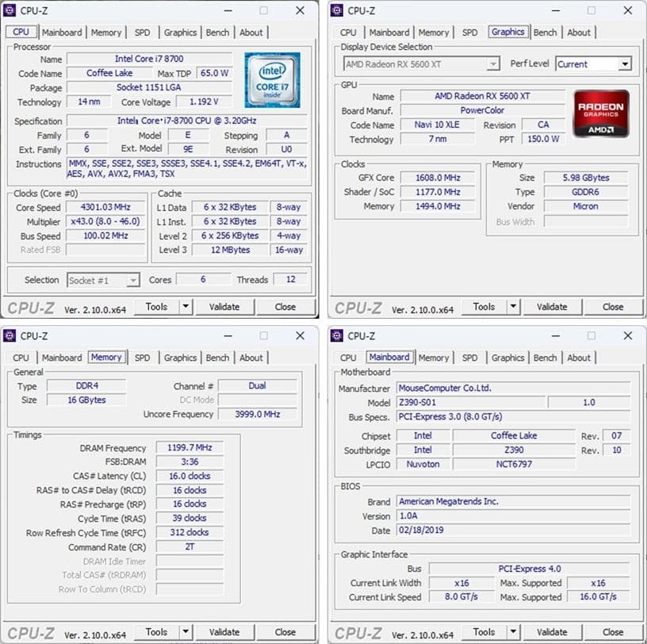Switch to the About tab in the Mainboard window
This screenshot has height=644, width=647.
579,358
